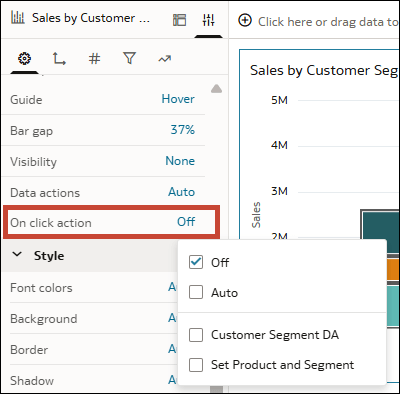
Task: Open the grammar panel layout icon
Action: coord(179,20)
